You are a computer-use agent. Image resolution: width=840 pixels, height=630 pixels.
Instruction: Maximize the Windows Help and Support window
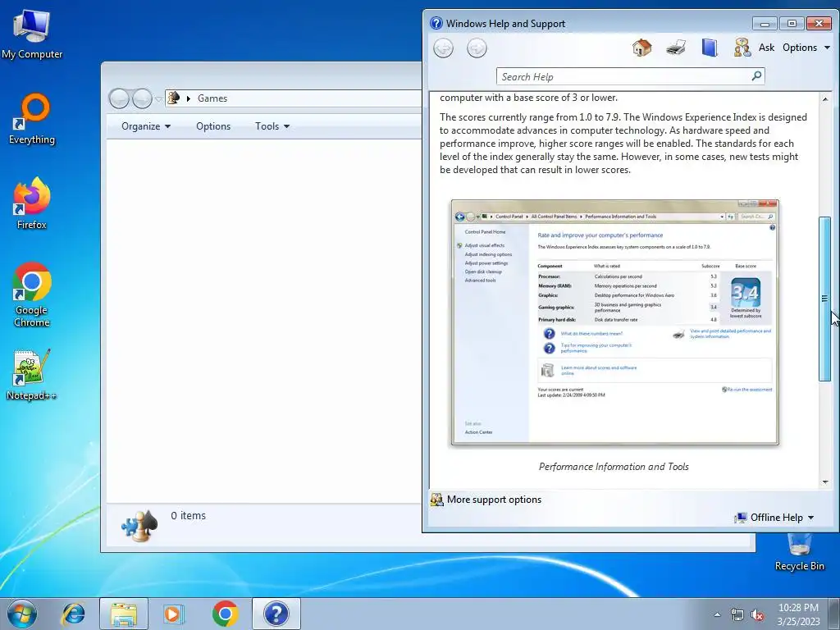coord(792,24)
